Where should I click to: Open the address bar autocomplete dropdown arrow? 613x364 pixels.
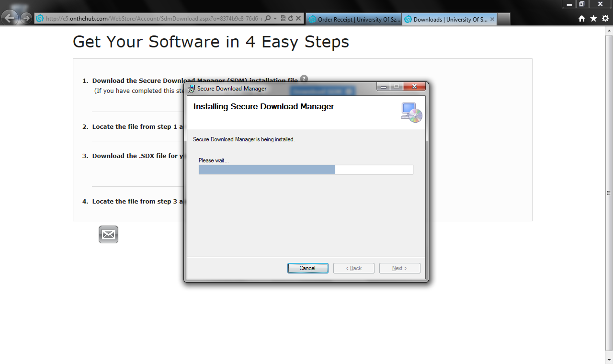275,19
